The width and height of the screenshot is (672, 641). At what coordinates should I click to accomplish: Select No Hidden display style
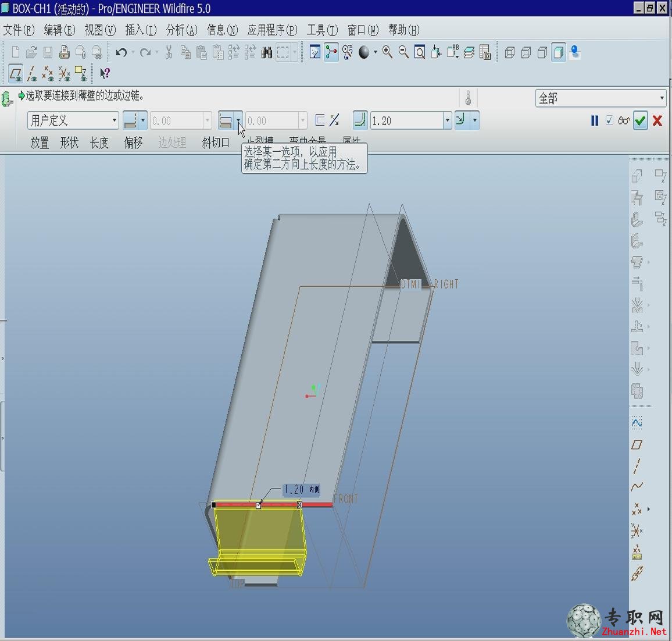542,52
